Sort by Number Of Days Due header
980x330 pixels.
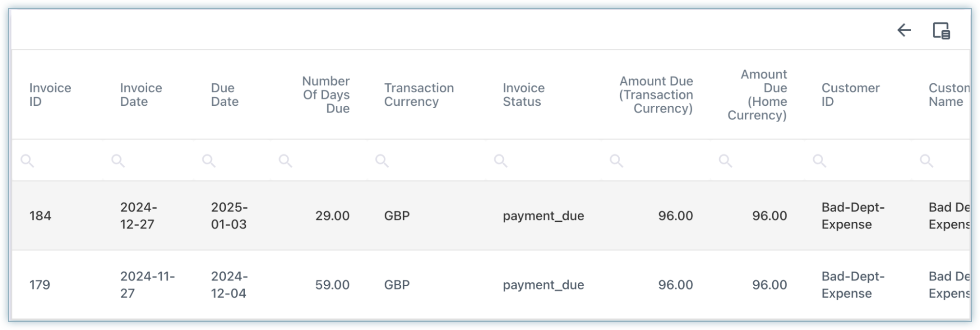tap(326, 95)
